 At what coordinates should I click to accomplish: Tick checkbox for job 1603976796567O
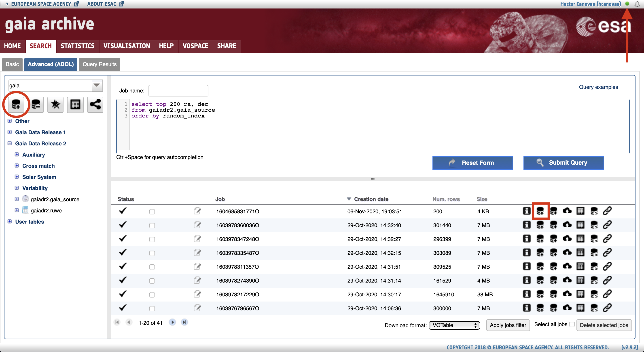152,309
